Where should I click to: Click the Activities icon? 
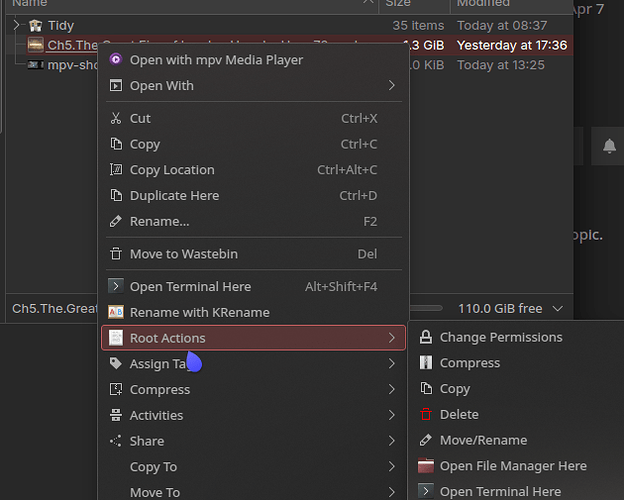pos(116,415)
